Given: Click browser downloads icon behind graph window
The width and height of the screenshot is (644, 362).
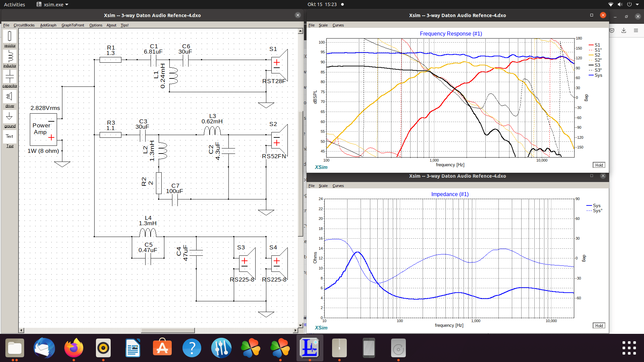Looking at the screenshot, I should pyautogui.click(x=624, y=31).
